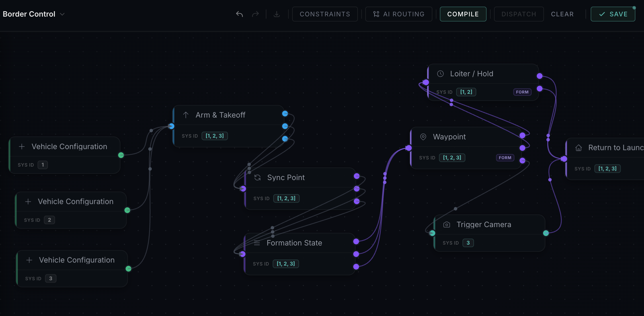Click the lines icon on Formation State
Viewport: 644px width, 316px height.
pos(257,243)
